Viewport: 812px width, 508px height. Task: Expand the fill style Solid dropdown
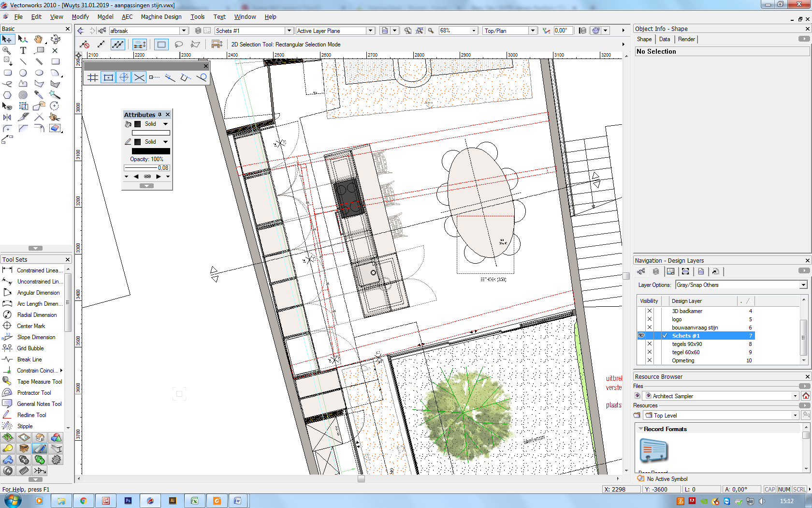pyautogui.click(x=166, y=124)
